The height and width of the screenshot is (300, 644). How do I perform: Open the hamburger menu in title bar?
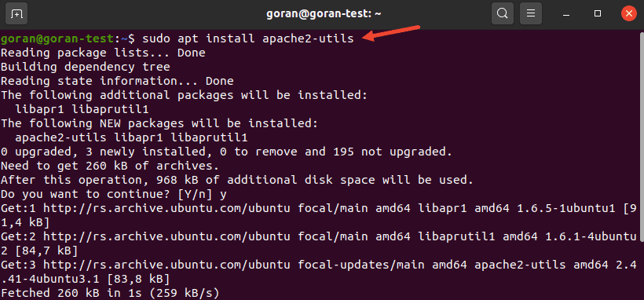tap(531, 13)
